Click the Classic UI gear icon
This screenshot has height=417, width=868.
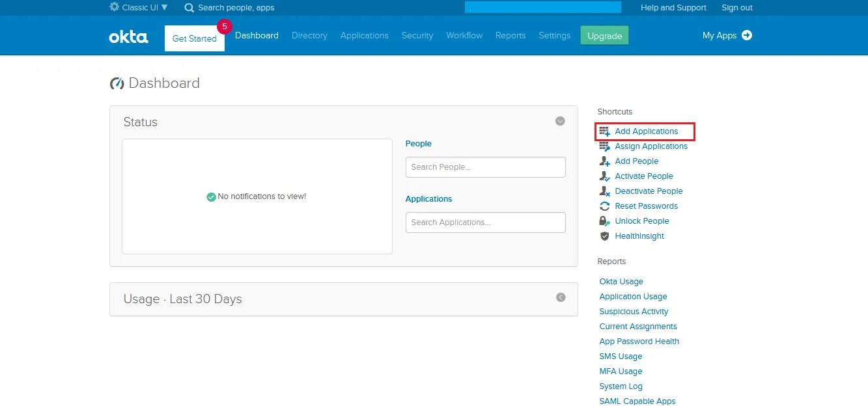tap(115, 7)
